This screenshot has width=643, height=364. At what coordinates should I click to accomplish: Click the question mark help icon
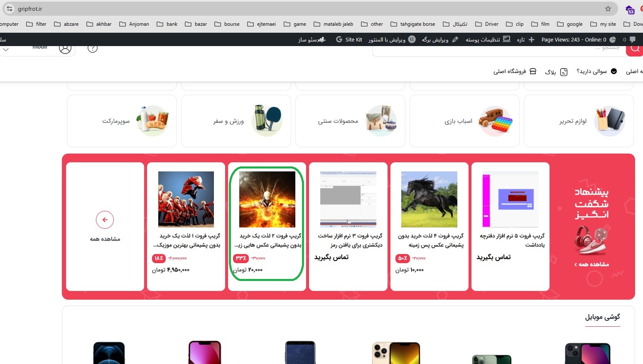(93, 49)
